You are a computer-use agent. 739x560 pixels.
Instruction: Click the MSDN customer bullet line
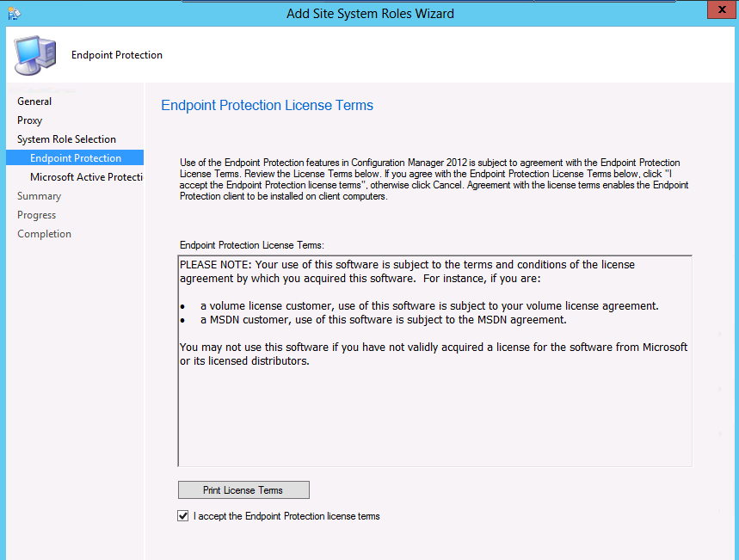pos(373,320)
